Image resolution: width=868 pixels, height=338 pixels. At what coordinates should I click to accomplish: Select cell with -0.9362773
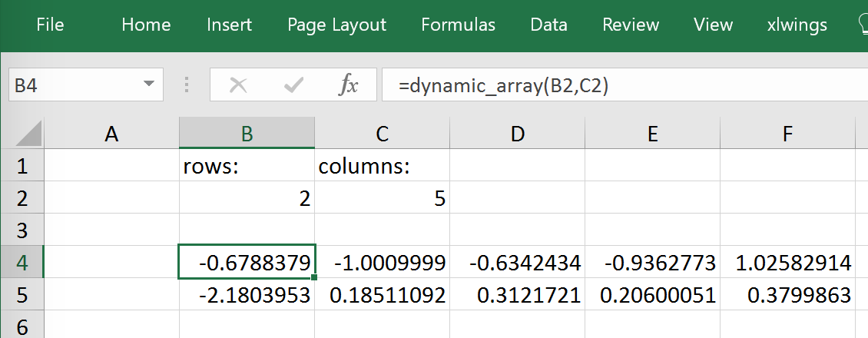pos(652,262)
